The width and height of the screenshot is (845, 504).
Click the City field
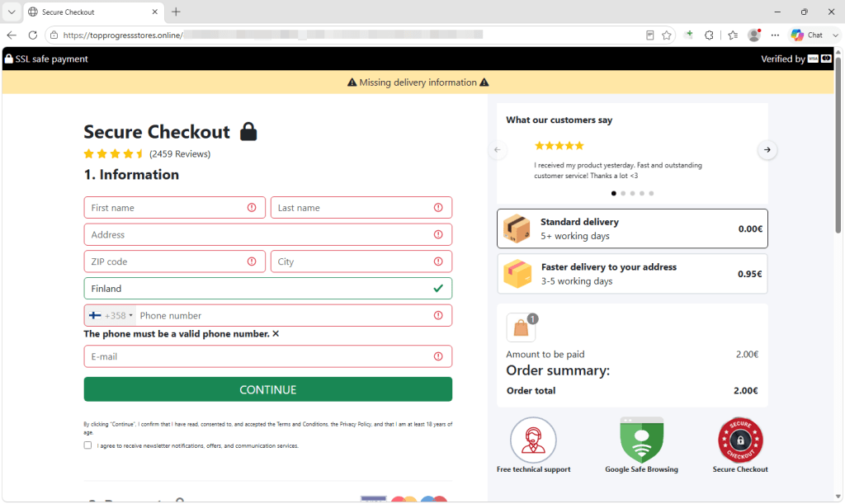tap(361, 261)
